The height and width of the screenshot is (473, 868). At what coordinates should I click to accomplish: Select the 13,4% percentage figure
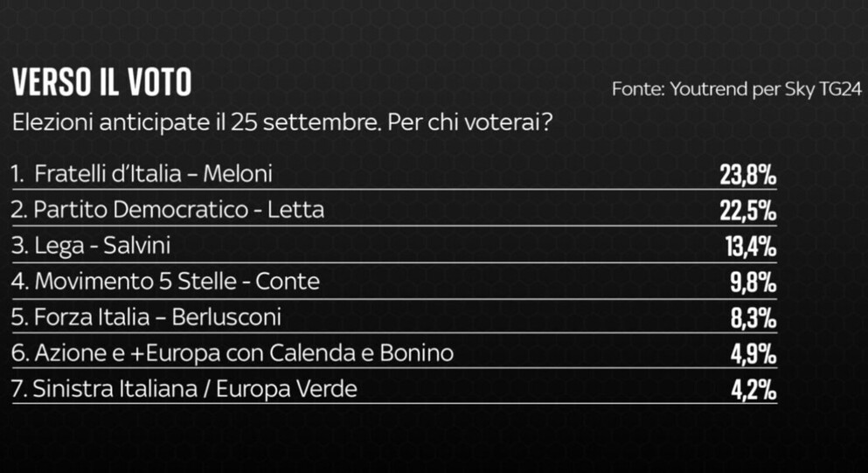[751, 247]
